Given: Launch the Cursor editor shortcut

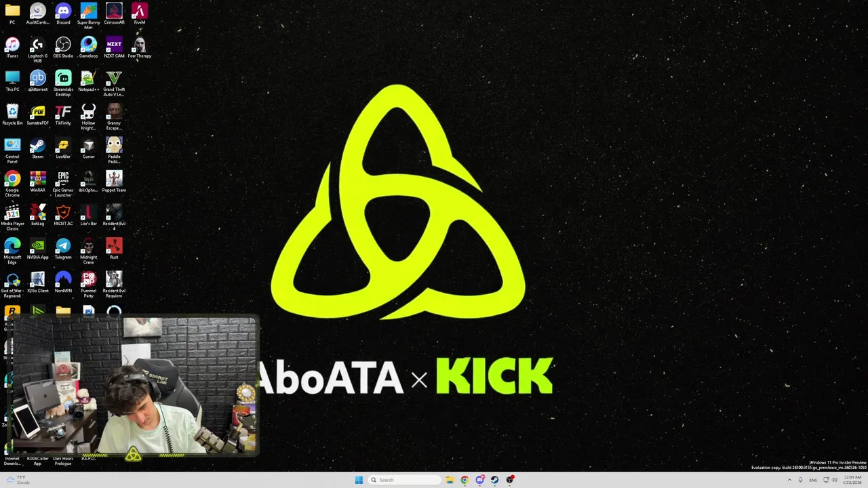Looking at the screenshot, I should (88, 148).
